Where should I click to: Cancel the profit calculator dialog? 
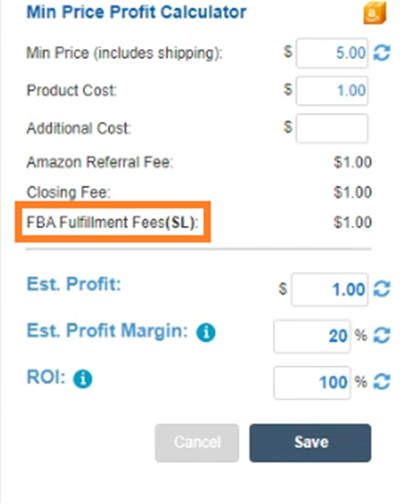click(197, 443)
